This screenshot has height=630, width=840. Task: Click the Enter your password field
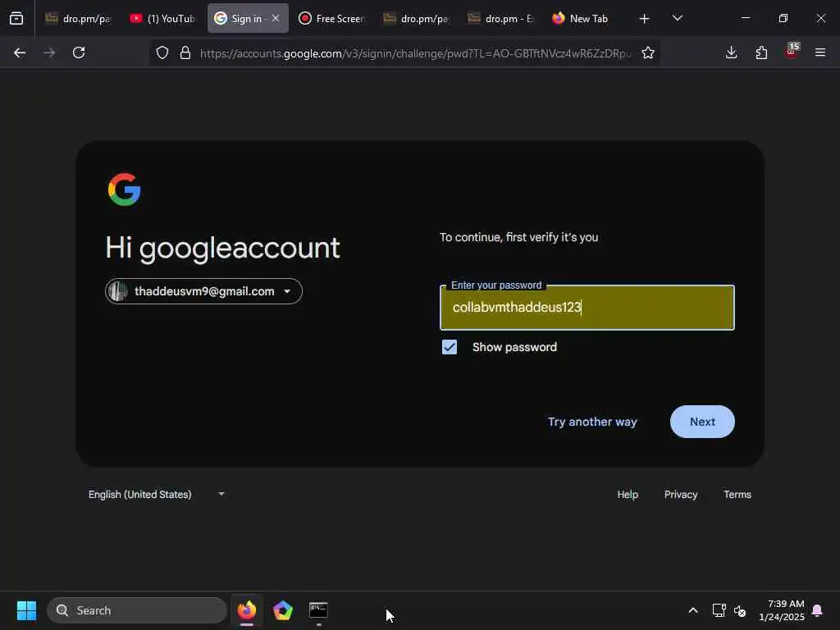pyautogui.click(x=587, y=308)
